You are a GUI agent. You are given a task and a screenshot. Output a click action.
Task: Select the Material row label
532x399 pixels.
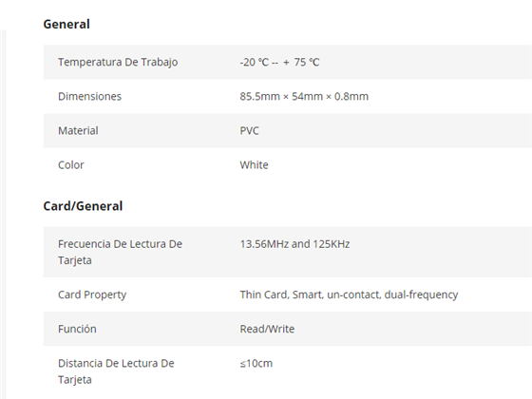tap(78, 131)
